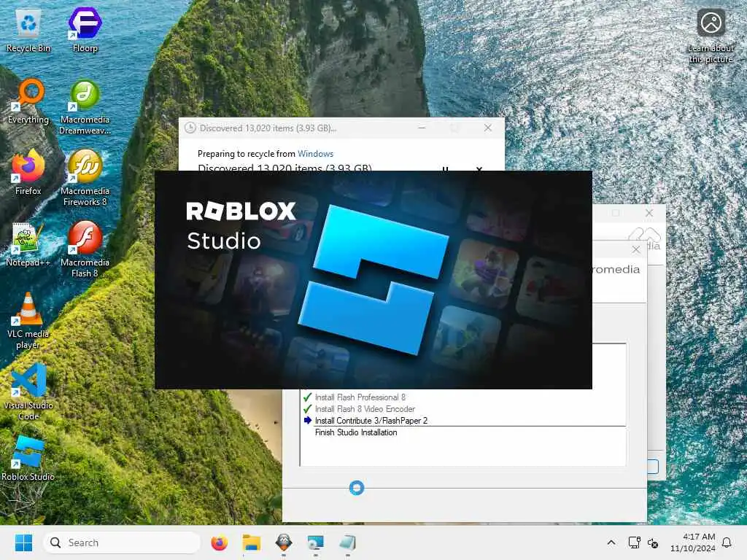
Task: Open the Recycle Bin desktop icon
Action: [x=28, y=31]
